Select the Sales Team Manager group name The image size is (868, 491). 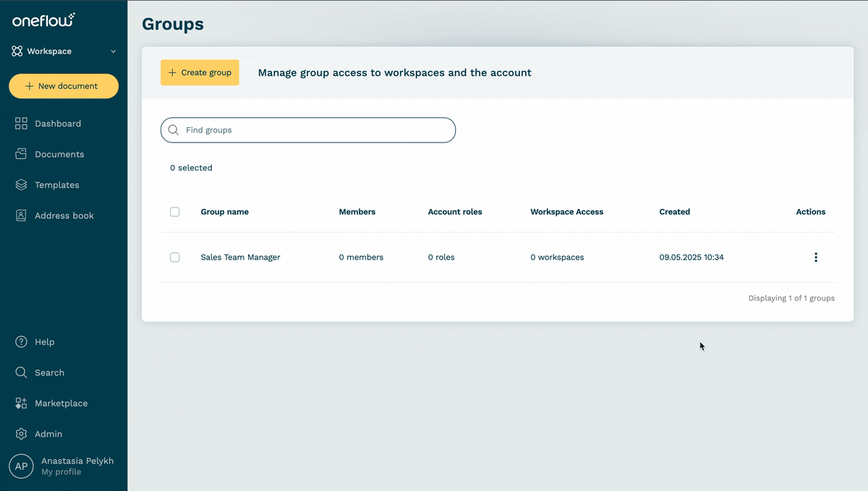tap(240, 257)
